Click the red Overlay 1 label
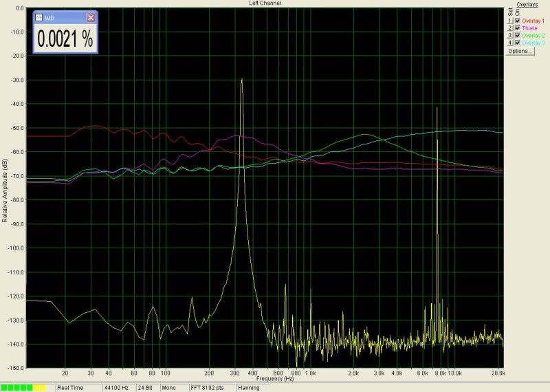 (x=533, y=21)
